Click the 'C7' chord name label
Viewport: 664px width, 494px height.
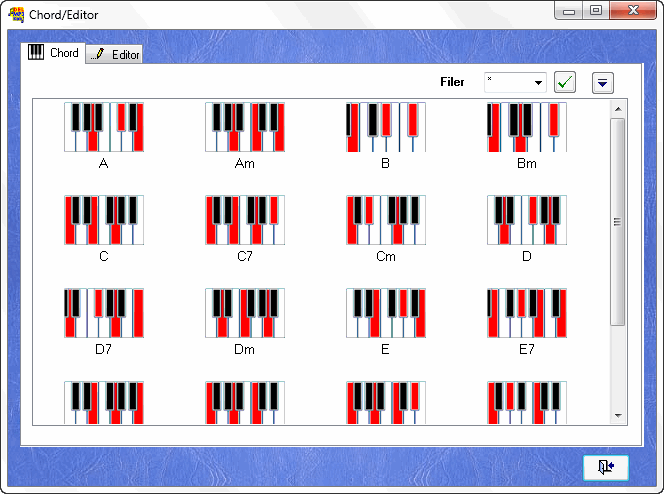[x=245, y=256]
